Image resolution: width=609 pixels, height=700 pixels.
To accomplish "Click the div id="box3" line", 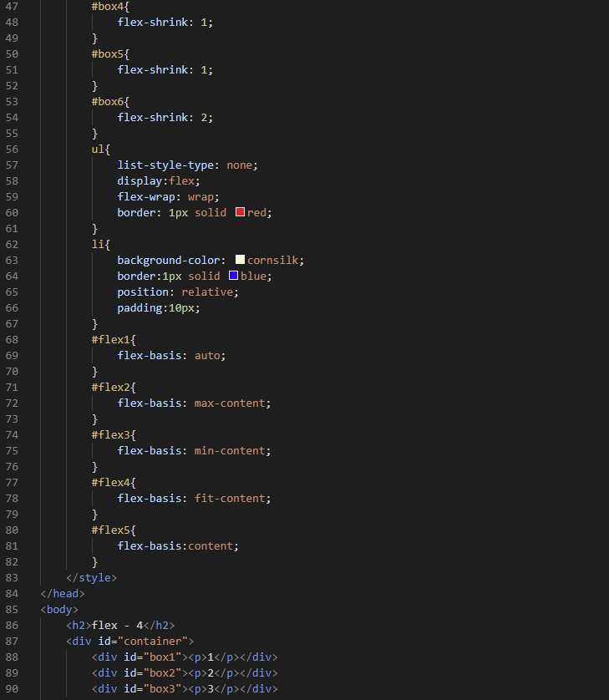I will click(185, 689).
